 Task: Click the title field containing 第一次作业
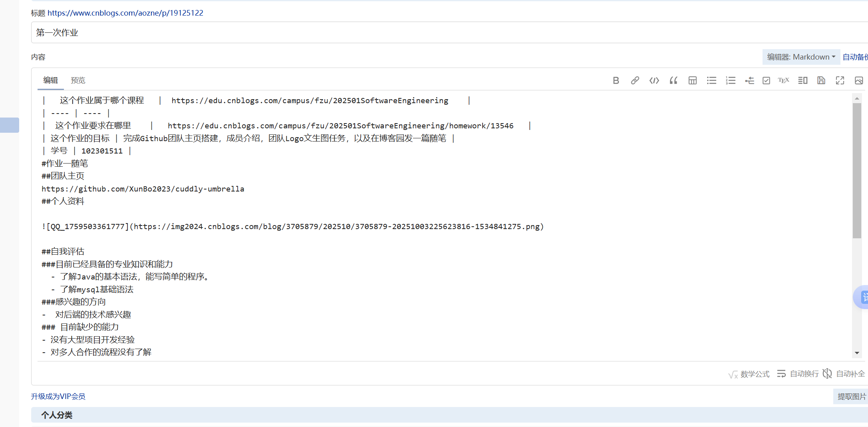(x=449, y=32)
